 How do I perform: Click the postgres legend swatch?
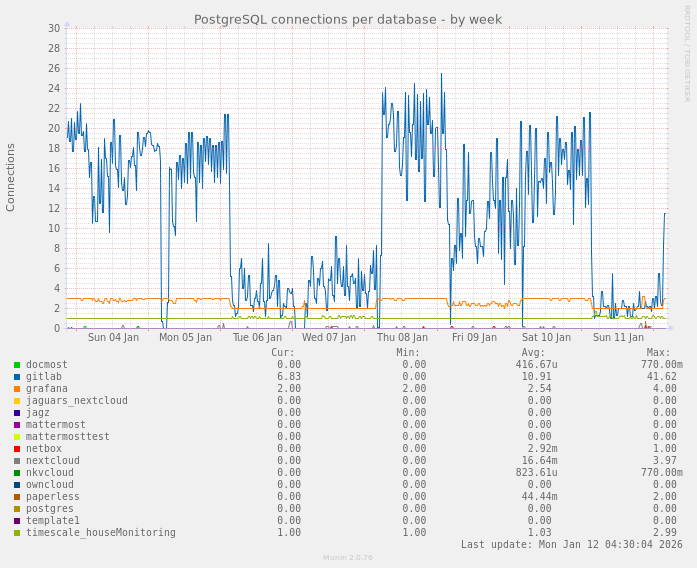pos(17,509)
